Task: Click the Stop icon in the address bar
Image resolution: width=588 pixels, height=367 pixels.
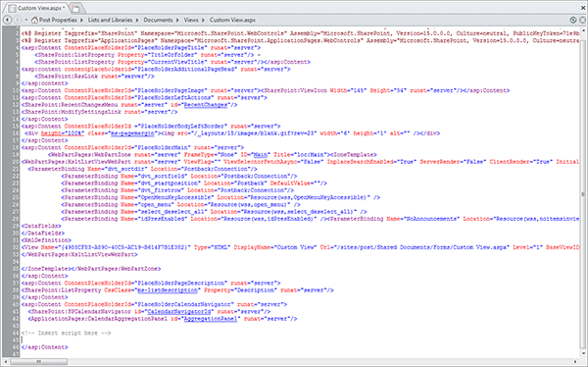Action: click(581, 20)
